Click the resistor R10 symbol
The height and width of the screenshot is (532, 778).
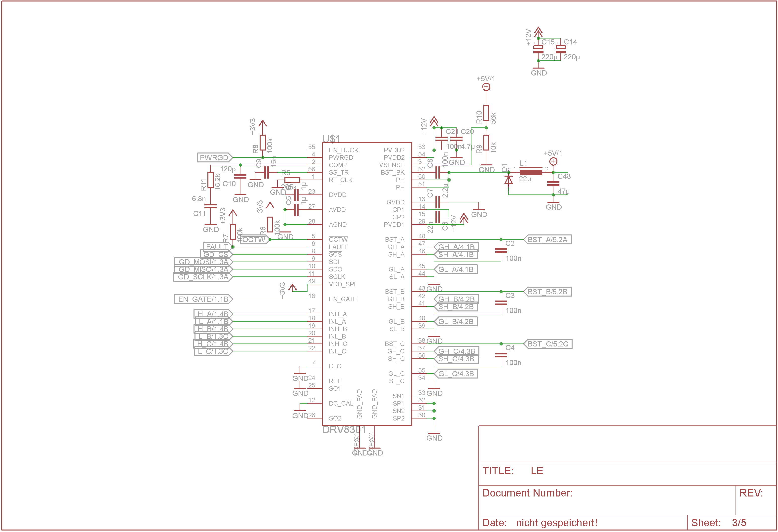pyautogui.click(x=486, y=113)
